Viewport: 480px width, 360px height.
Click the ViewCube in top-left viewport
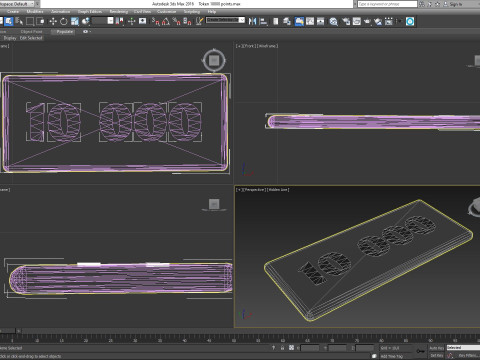click(x=214, y=61)
